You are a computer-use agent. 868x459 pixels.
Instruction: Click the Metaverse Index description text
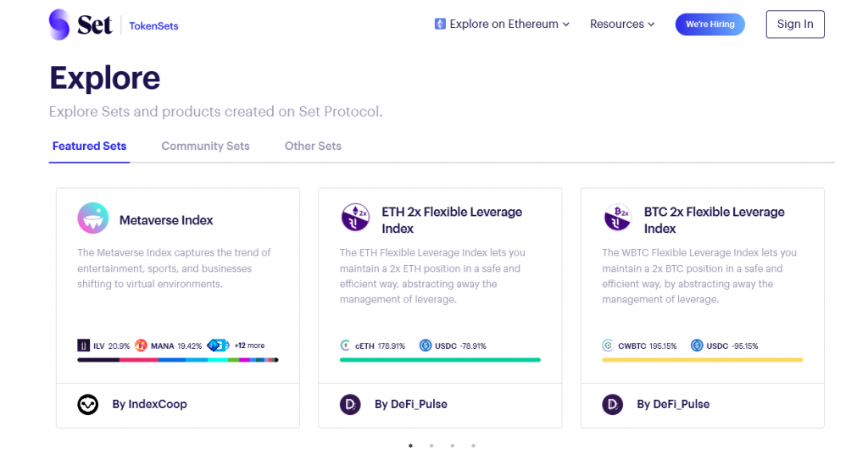(x=174, y=268)
